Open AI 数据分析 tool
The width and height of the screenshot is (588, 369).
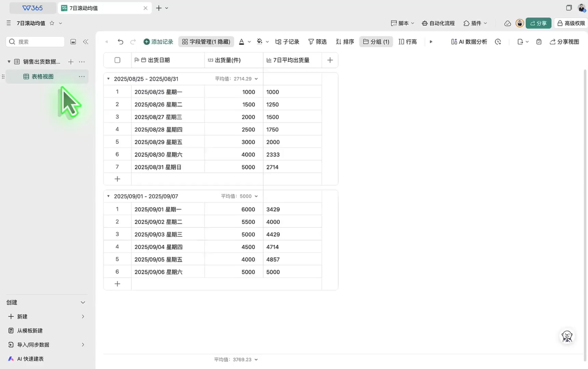coord(469,42)
